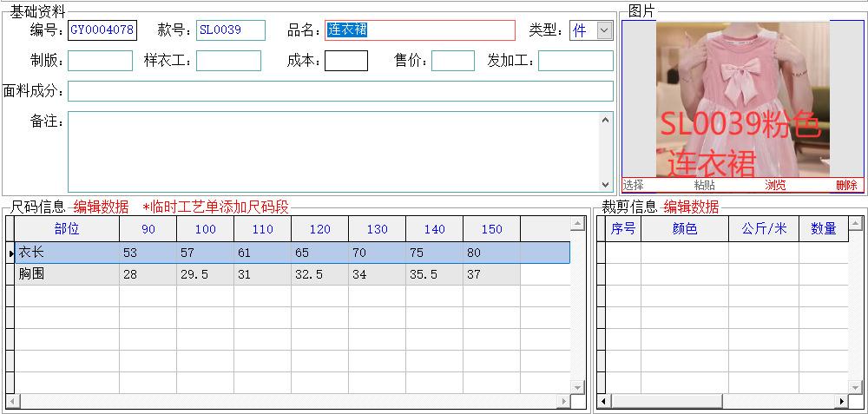
Task: Click the 胸围 value 37
Action: click(491, 274)
